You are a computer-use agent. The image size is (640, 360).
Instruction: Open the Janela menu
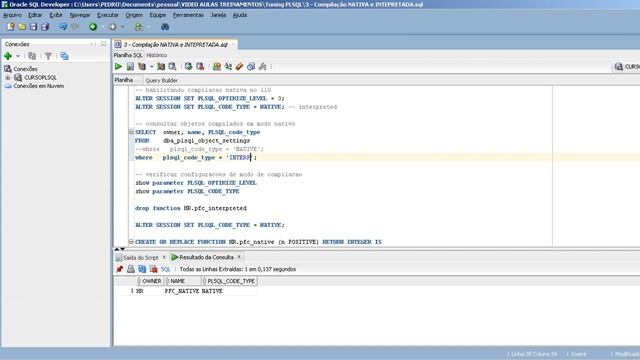(x=218, y=15)
